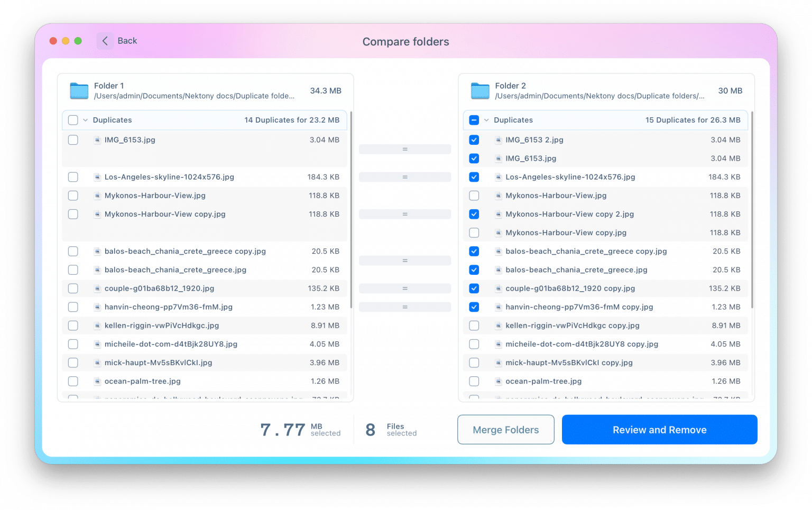The width and height of the screenshot is (812, 510).
Task: Select IMG_6153.jpg checkbox in Folder 1
Action: [x=73, y=140]
